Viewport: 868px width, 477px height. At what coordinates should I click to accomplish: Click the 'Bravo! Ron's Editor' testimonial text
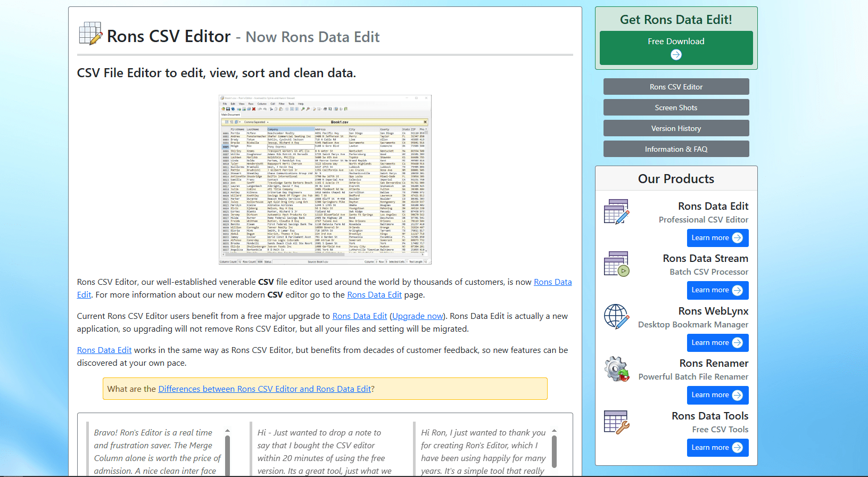(157, 452)
